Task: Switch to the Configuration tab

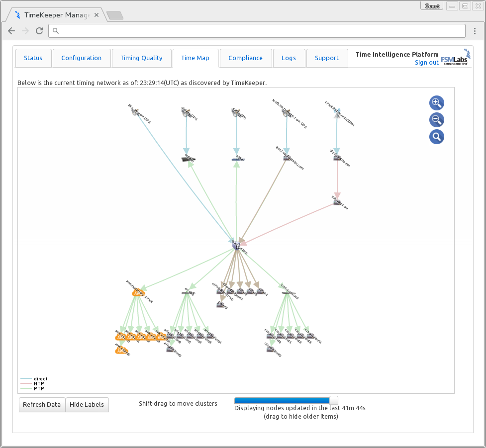Action: (x=82, y=58)
